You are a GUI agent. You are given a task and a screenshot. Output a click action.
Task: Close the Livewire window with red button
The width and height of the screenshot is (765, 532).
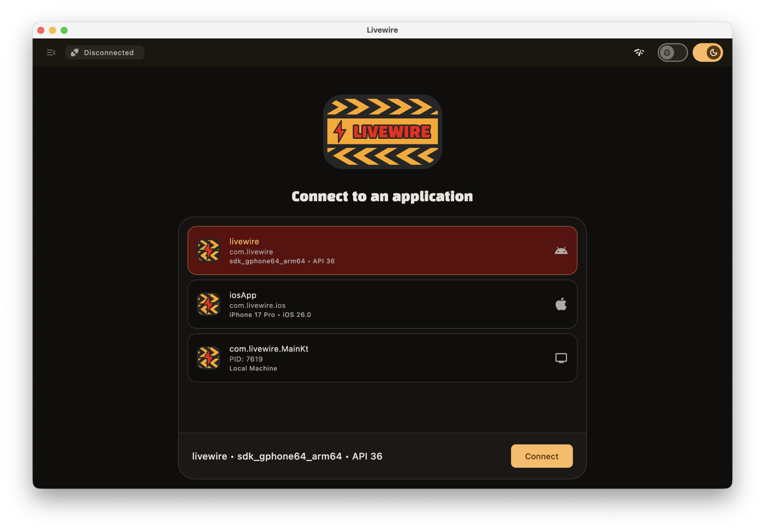41,30
